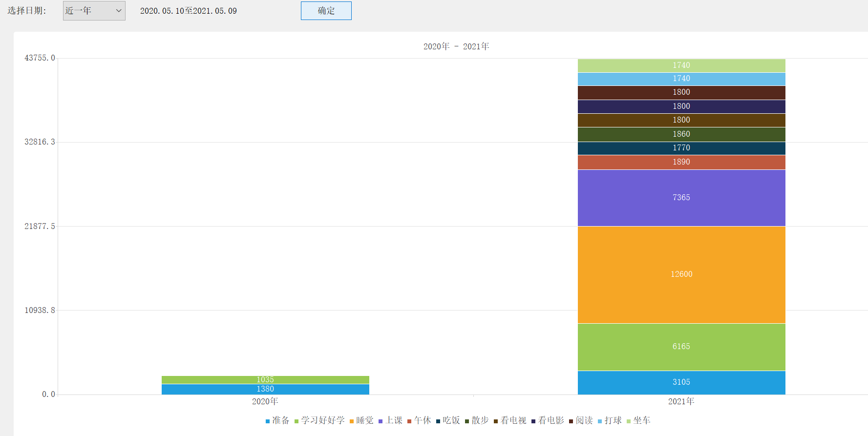Toggle the 午休 series in the legend

419,420
